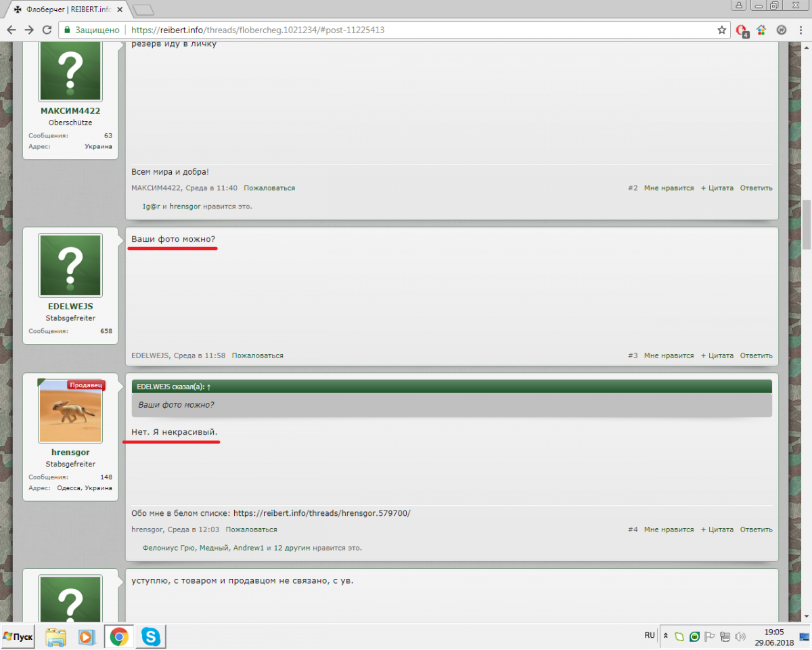Open the white-list thread link hrensgor.579700
Image resolution: width=812 pixels, height=650 pixels.
point(321,513)
